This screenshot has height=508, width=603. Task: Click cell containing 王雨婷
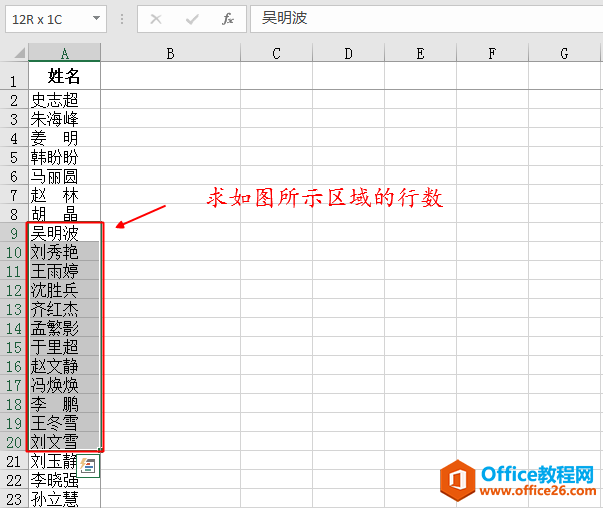point(65,271)
